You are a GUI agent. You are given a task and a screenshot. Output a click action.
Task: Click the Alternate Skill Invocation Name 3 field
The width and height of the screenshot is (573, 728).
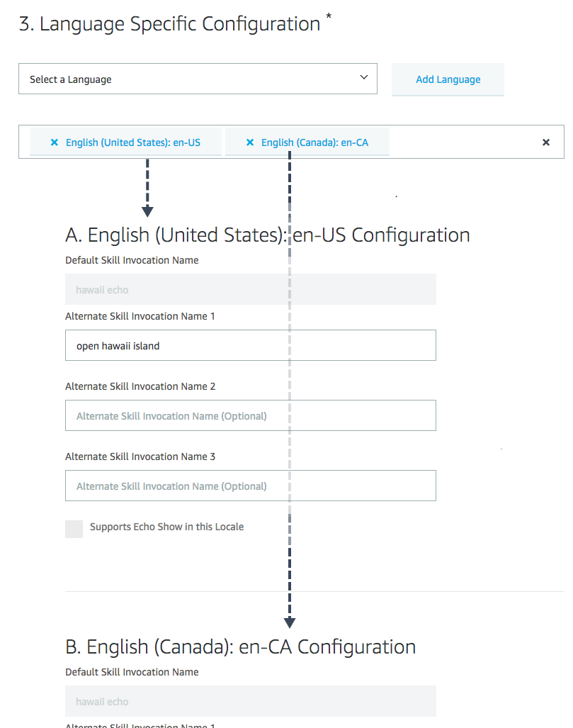point(250,486)
